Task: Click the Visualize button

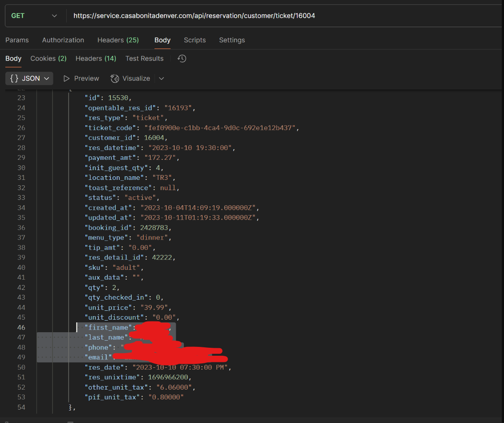Action: click(x=130, y=78)
